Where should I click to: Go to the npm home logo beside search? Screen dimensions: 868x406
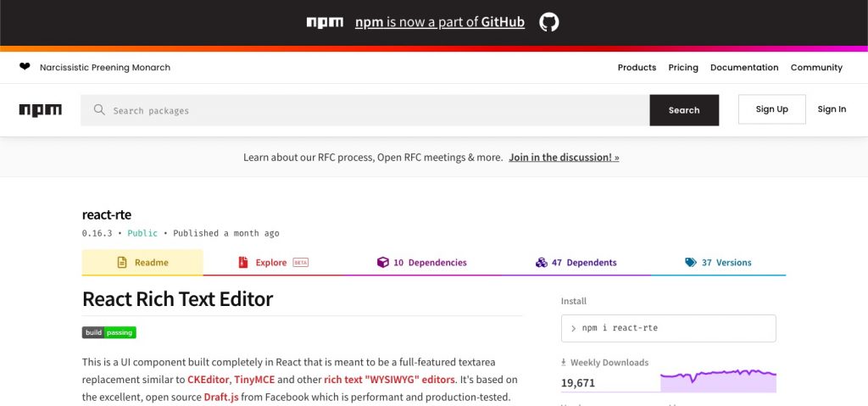point(41,110)
